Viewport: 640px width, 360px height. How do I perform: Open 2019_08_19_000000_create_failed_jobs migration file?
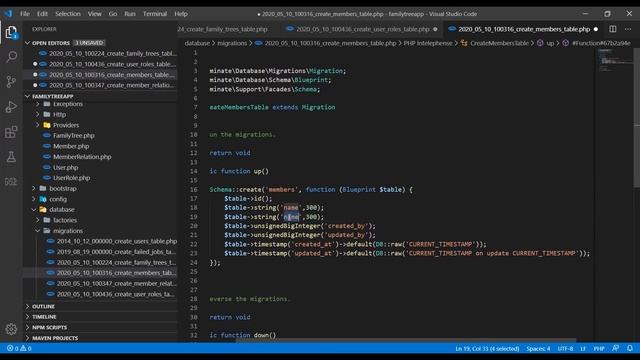tap(116, 252)
